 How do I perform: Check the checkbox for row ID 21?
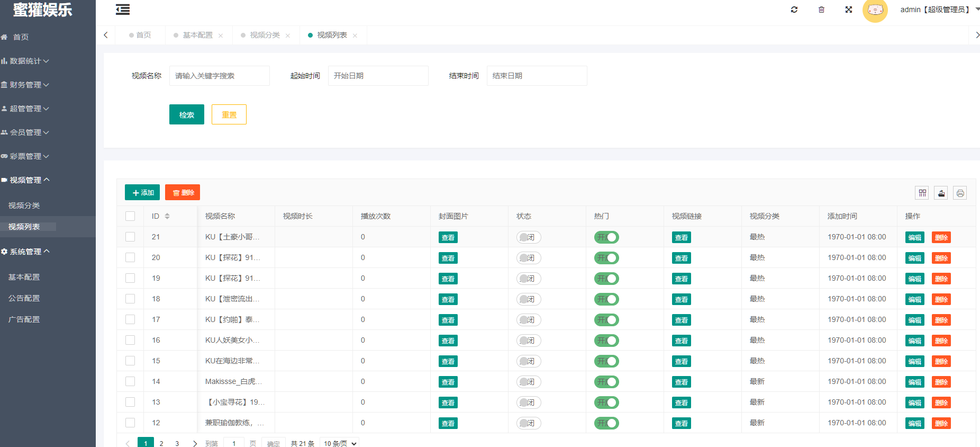(130, 237)
